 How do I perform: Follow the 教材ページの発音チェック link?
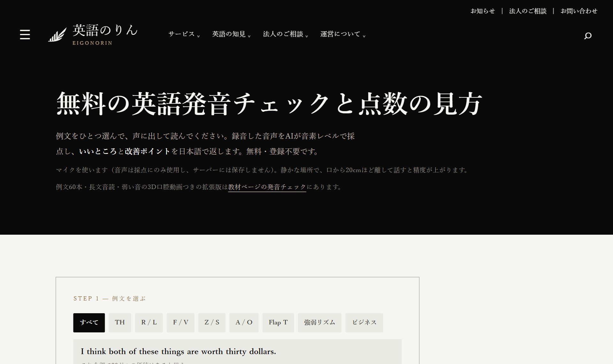pyautogui.click(x=267, y=187)
